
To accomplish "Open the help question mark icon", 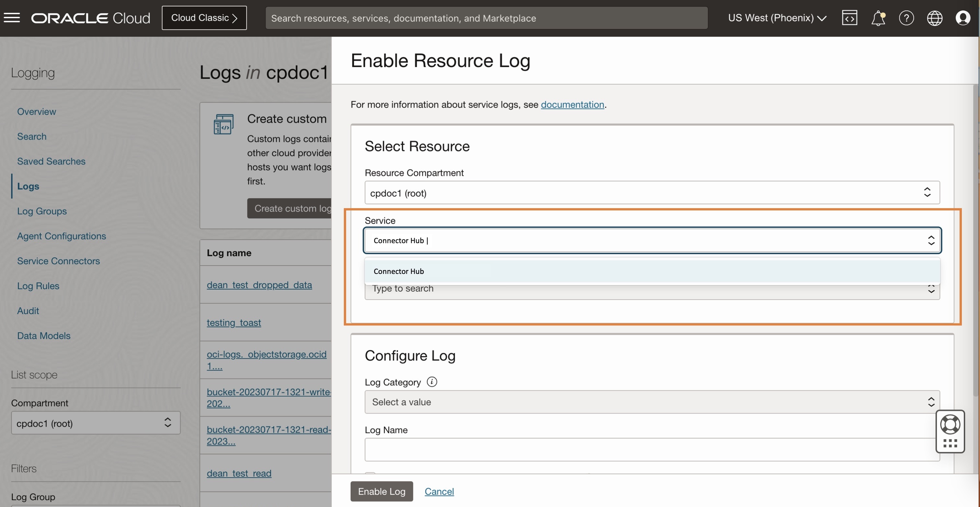I will 906,18.
